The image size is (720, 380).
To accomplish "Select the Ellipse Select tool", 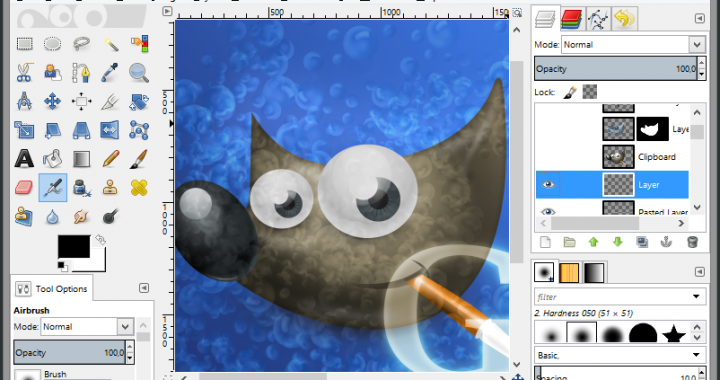I will [x=52, y=44].
